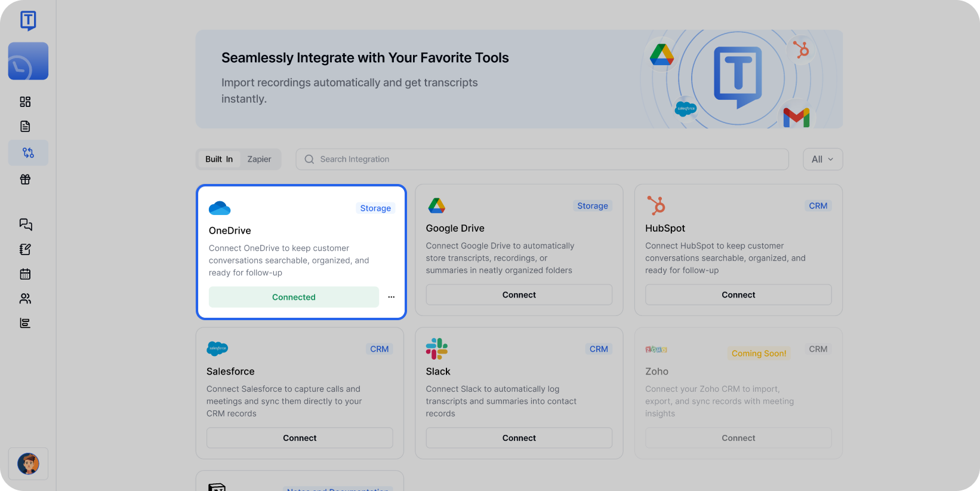Screen dimensions: 980x491
Task: Click the banner's central T app logo
Action: (738, 77)
